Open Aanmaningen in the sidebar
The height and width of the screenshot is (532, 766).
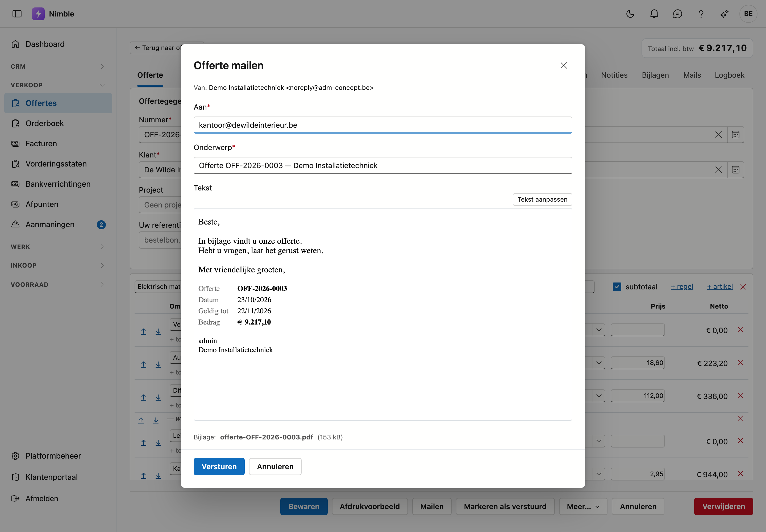pos(58,224)
